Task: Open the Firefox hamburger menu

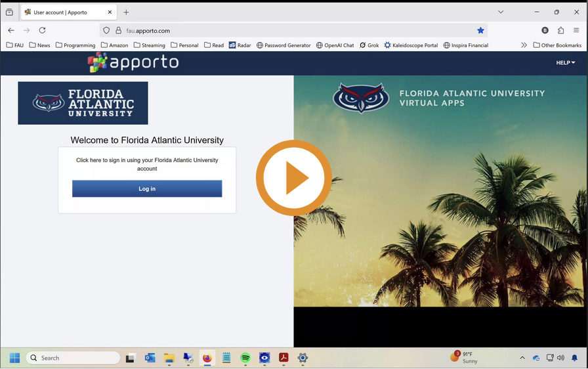Action: (x=576, y=30)
